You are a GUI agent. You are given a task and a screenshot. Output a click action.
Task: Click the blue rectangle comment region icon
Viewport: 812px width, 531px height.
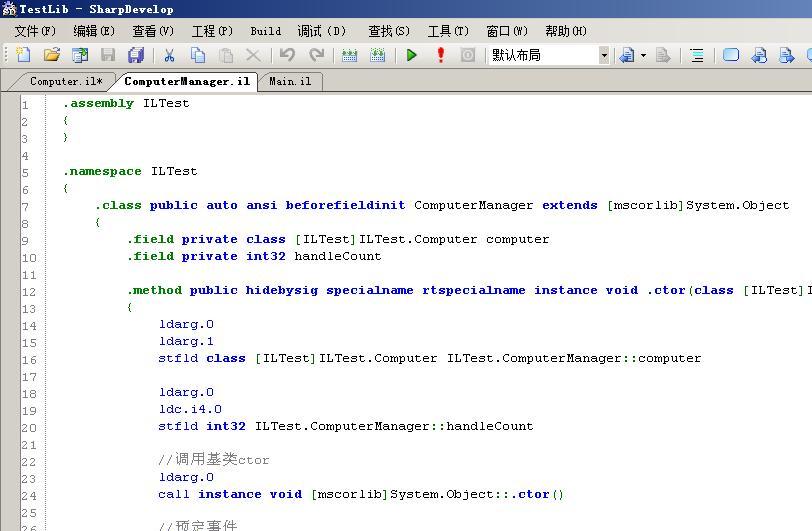point(731,54)
